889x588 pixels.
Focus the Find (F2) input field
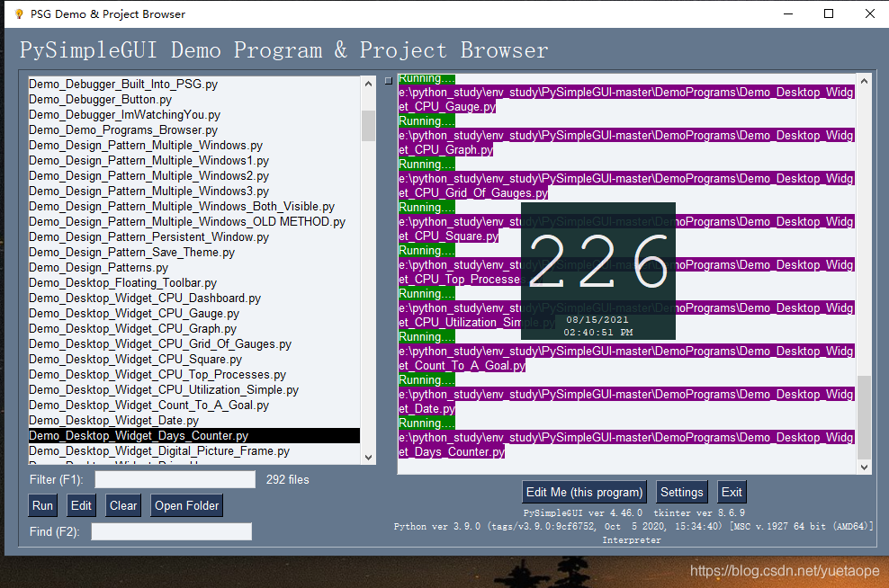171,531
